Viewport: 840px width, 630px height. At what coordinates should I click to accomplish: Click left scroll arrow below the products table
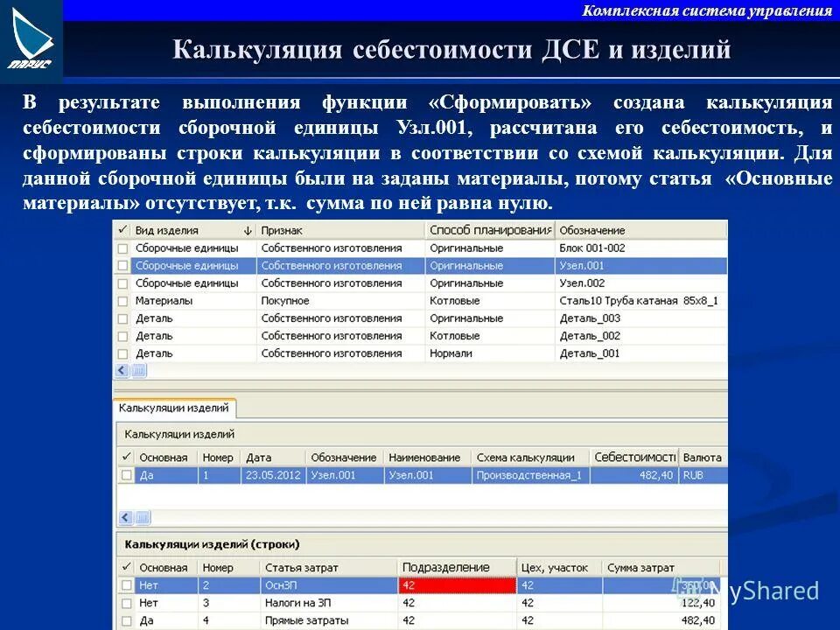pos(120,369)
